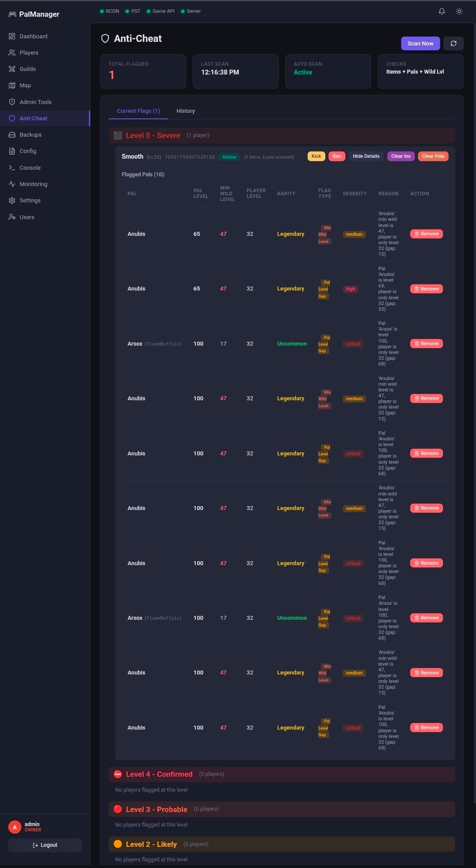Screen dimensions: 476x868
Task: Open Settings from the sidebar
Action: 30,201
